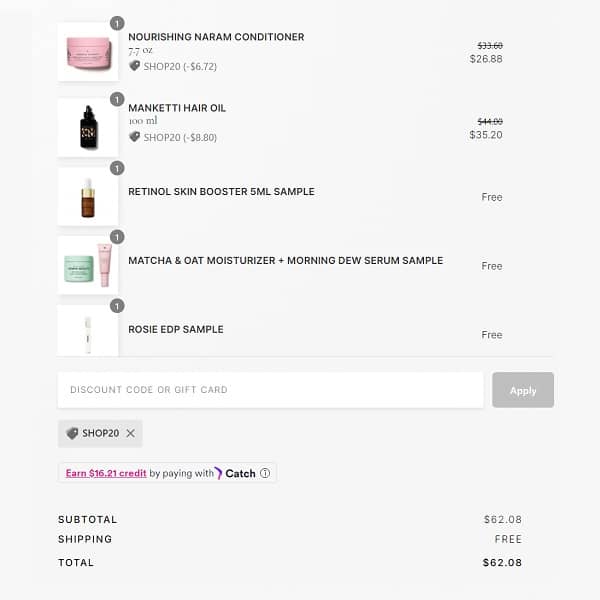Click the Catch logo icon
This screenshot has height=600, width=600.
pos(219,473)
